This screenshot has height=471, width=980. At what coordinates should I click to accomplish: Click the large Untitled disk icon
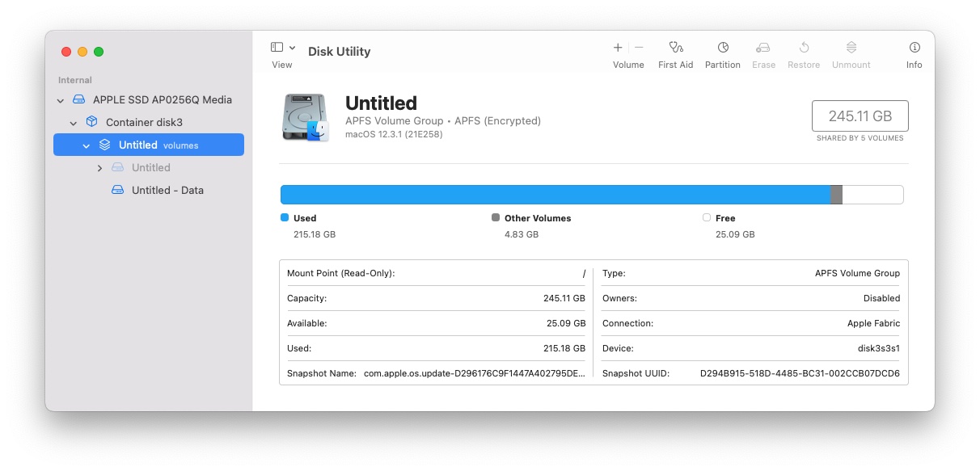[306, 118]
